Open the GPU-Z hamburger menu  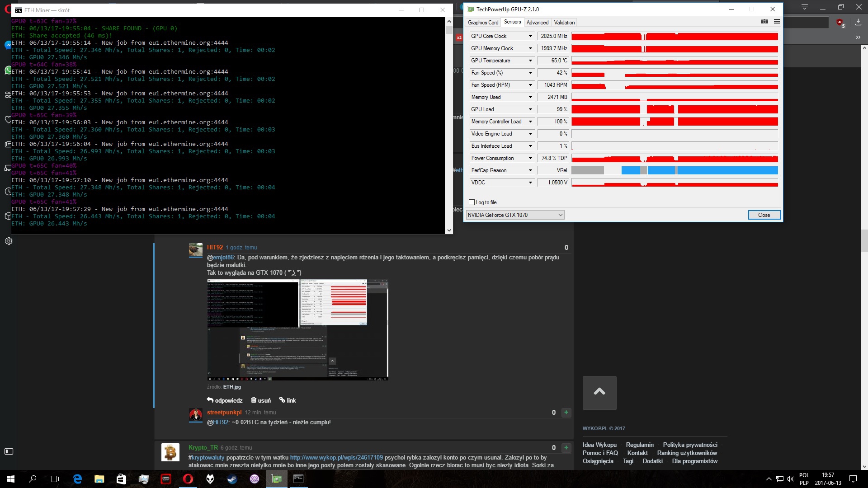[777, 22]
